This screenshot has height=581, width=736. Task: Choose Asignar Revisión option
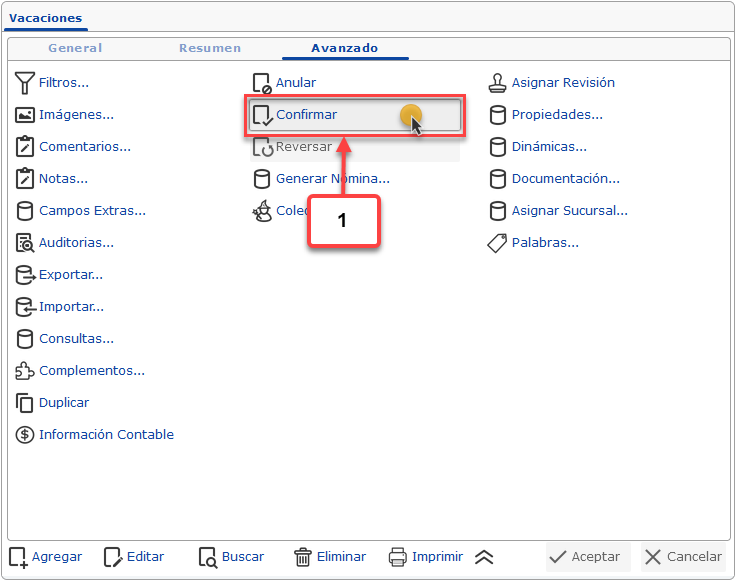(x=563, y=83)
